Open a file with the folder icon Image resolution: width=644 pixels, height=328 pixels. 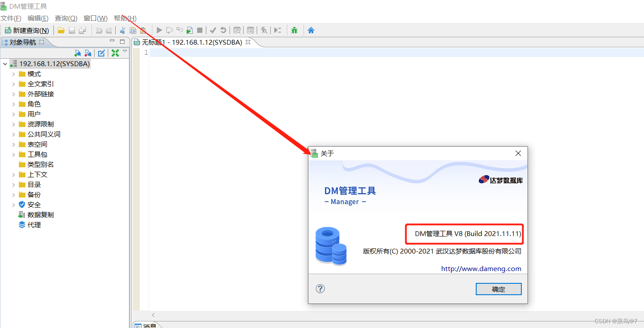(x=61, y=30)
